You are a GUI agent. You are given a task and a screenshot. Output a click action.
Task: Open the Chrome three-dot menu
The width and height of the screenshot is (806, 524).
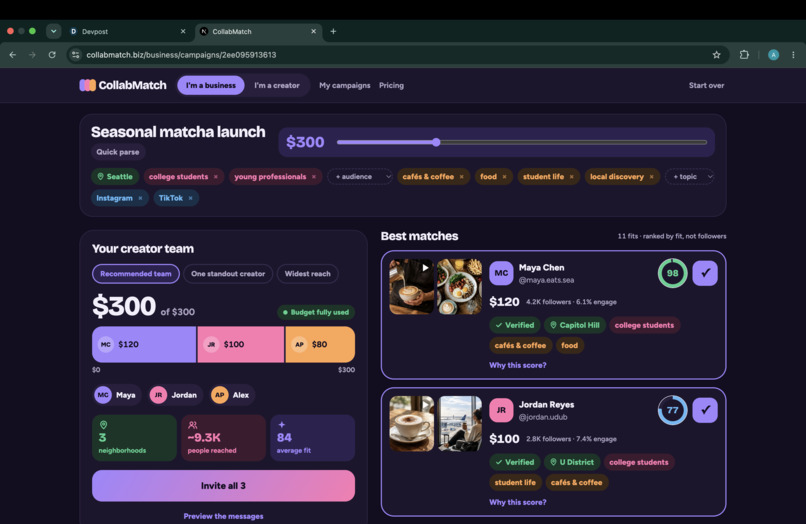(x=793, y=55)
